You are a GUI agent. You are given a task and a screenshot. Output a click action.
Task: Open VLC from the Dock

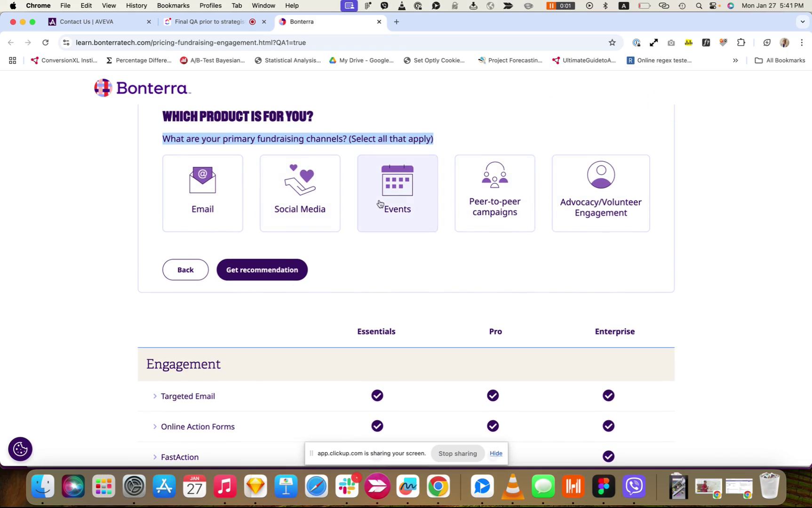[x=513, y=486]
